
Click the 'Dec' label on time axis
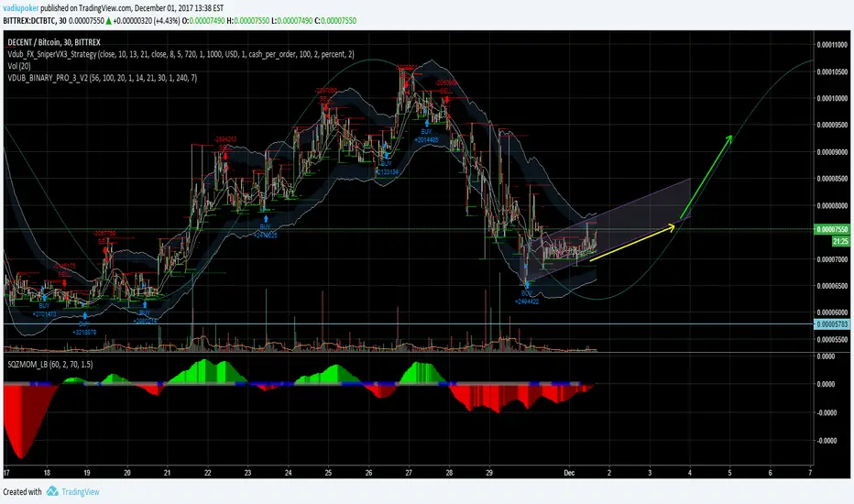point(569,473)
